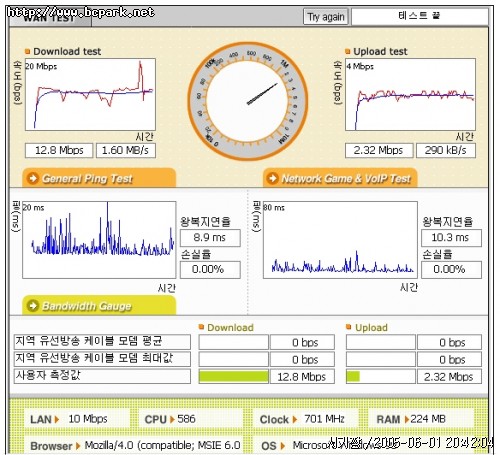The width and height of the screenshot is (500, 455).
Task: Click the Upload test heading
Action: tap(380, 52)
